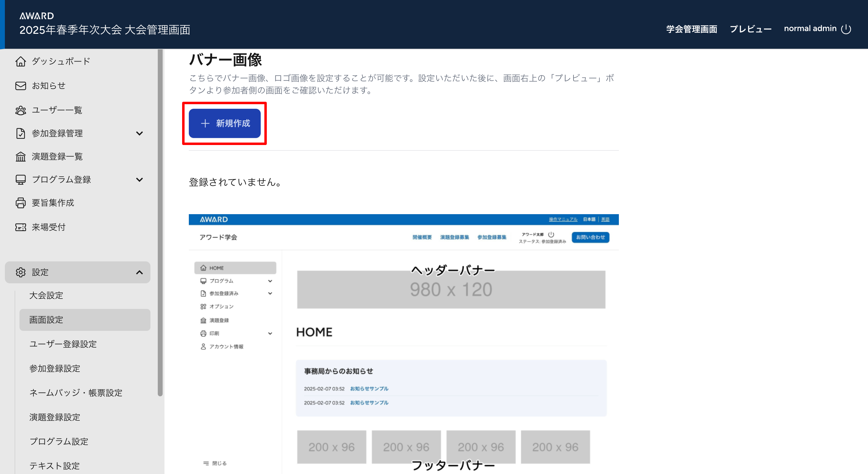Open the プレビュー link in header

coord(750,29)
